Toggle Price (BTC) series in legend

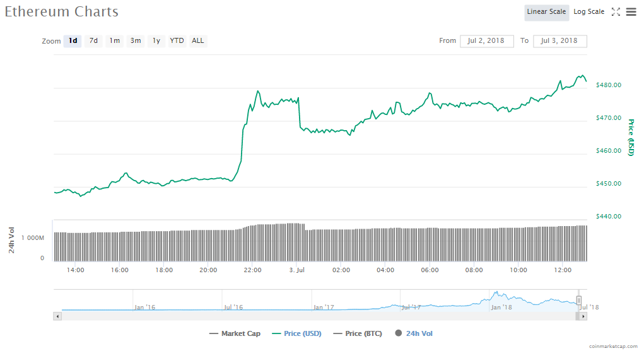(357, 333)
